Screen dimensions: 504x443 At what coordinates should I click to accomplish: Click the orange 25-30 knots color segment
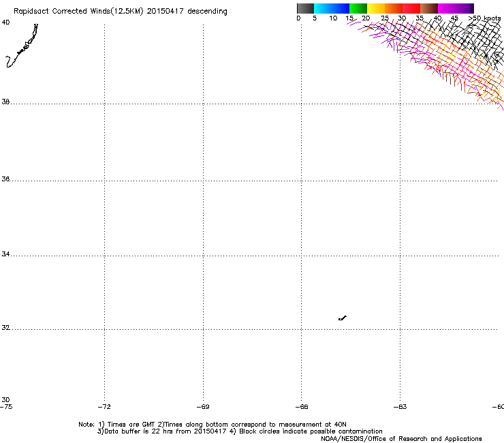coord(394,8)
